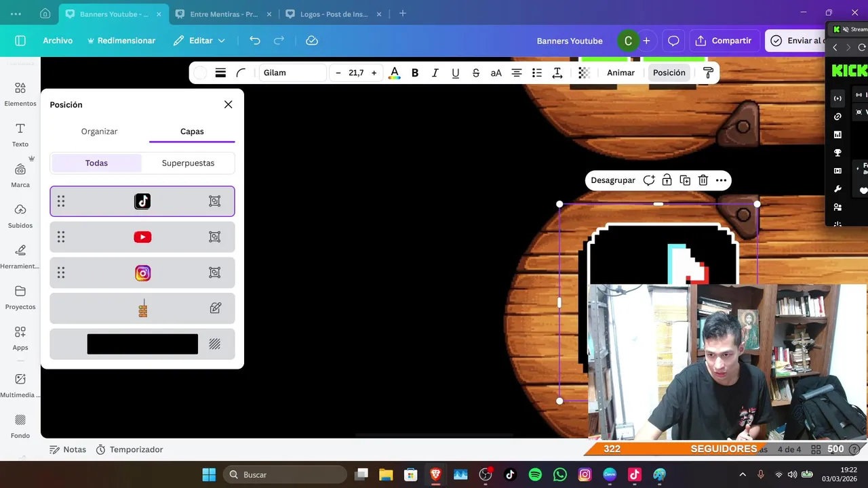Viewport: 868px width, 488px height.
Task: Toggle underline formatting
Action: coord(456,73)
